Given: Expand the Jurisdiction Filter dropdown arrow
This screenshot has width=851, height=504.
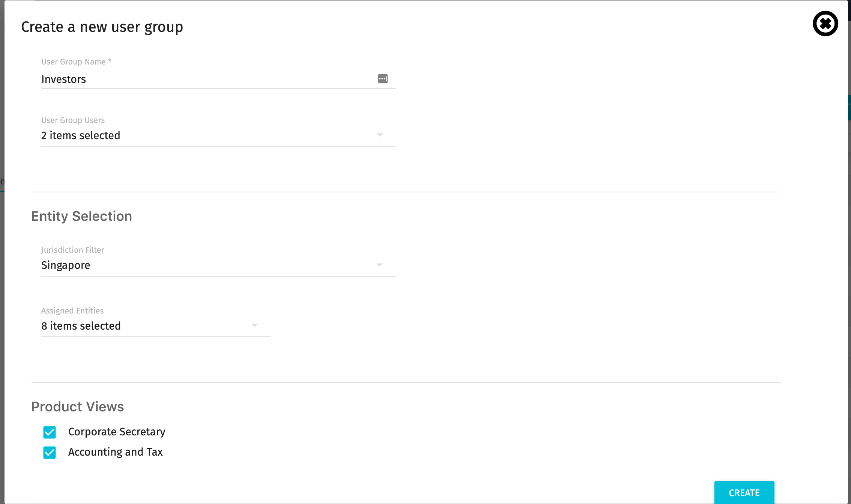Looking at the screenshot, I should (380, 265).
